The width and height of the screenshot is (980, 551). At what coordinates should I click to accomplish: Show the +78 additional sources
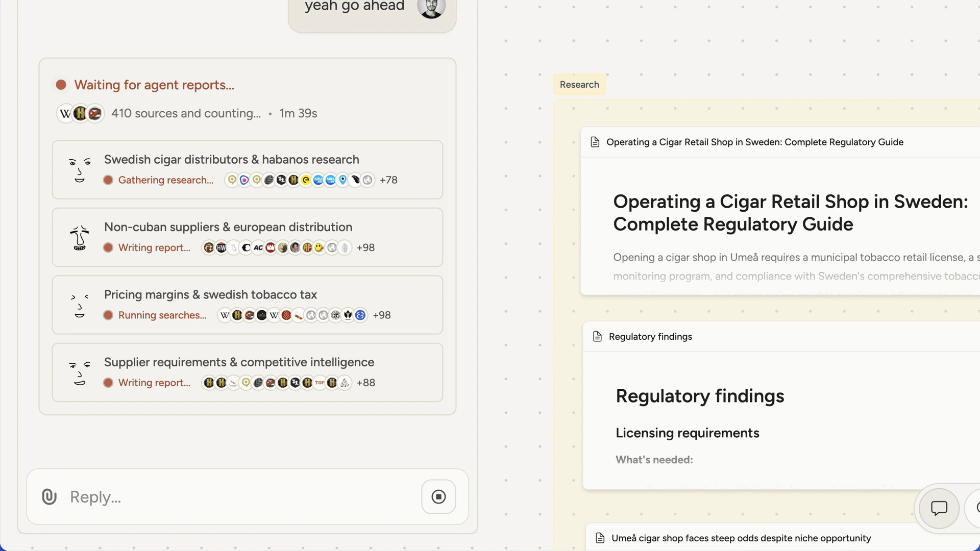point(388,180)
